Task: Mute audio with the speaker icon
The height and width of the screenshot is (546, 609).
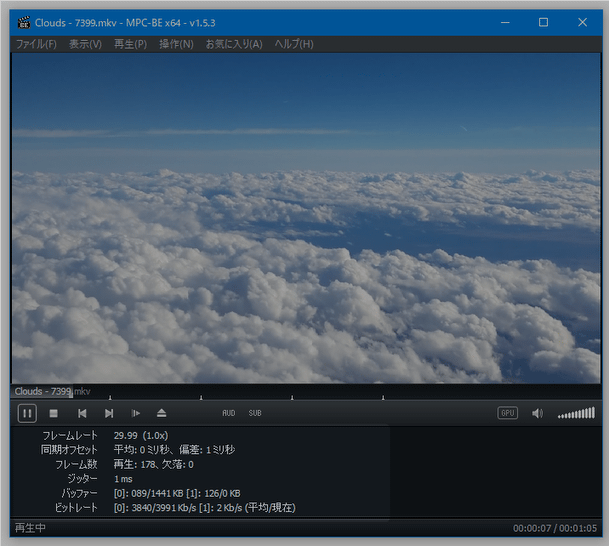Action: click(537, 413)
